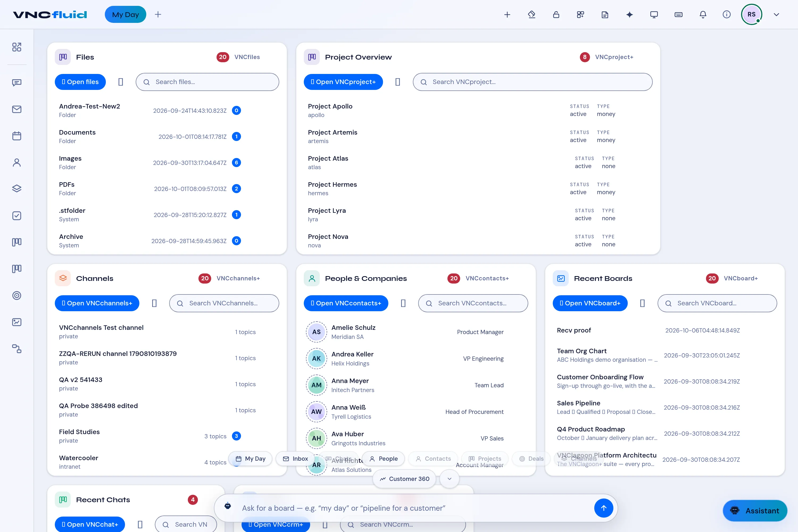Viewport: 798px width, 532px height.
Task: Expand the user account dropdown chevron
Action: (x=776, y=15)
